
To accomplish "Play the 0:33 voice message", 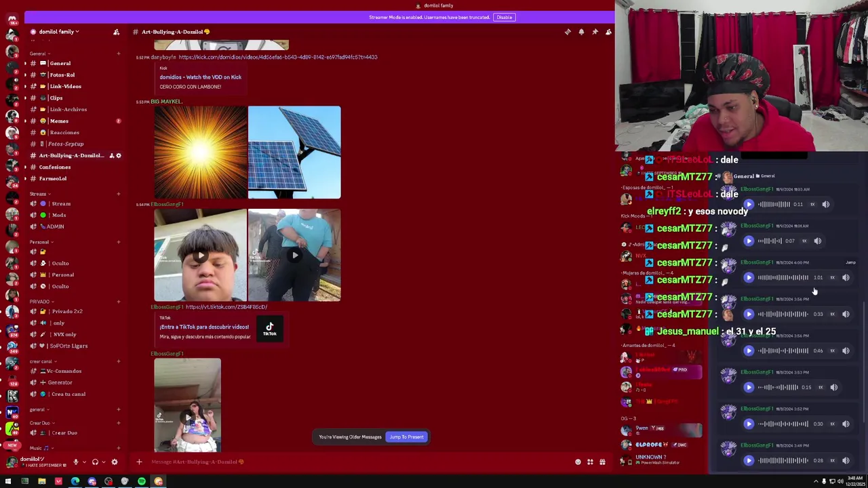I will pos(749,314).
